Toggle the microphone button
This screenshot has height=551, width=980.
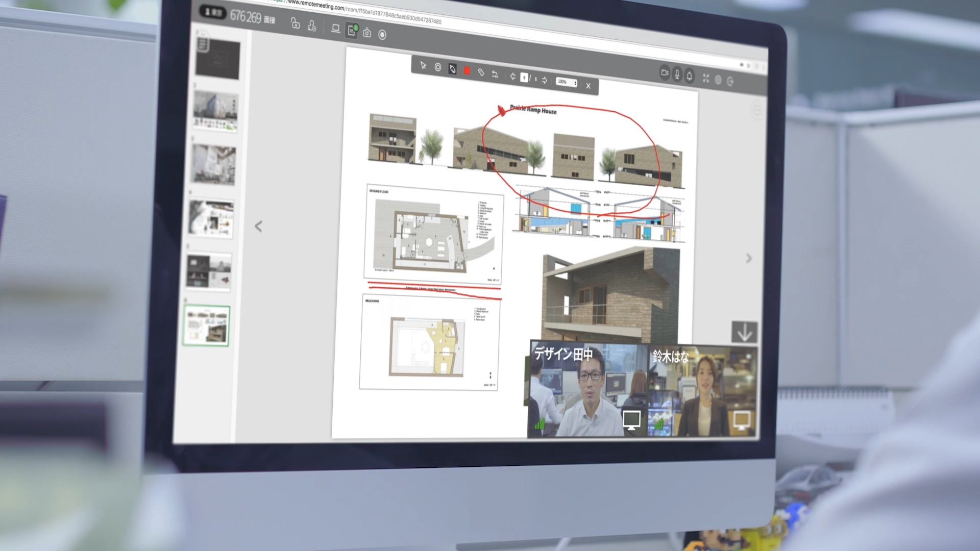coord(677,74)
